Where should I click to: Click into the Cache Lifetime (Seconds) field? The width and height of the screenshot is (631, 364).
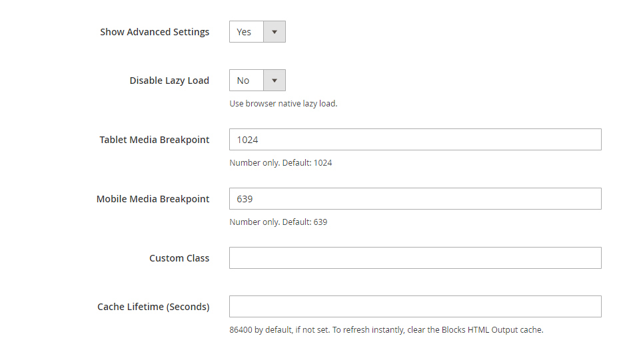click(415, 307)
